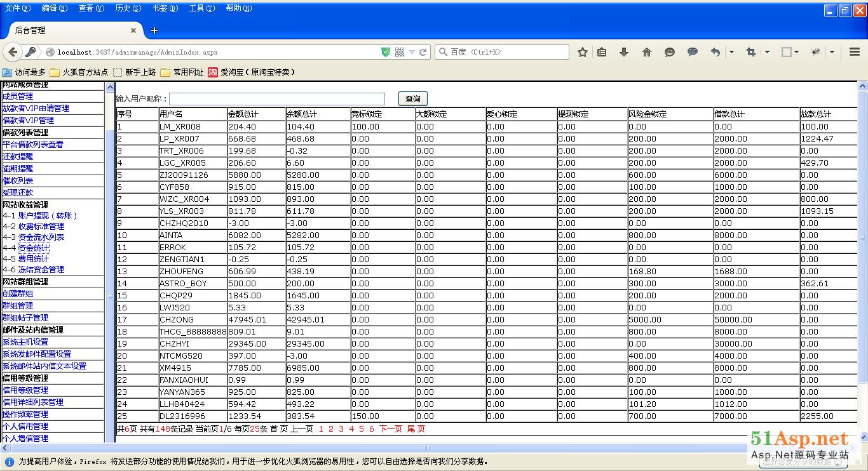The width and height of the screenshot is (868, 471).
Task: Show bookmarks list icon
Action: point(602,52)
